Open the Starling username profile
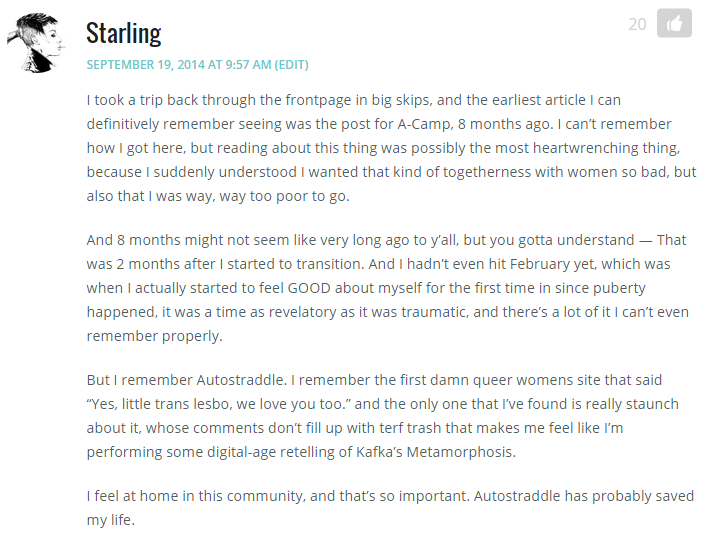The width and height of the screenshot is (720, 543). point(124,34)
